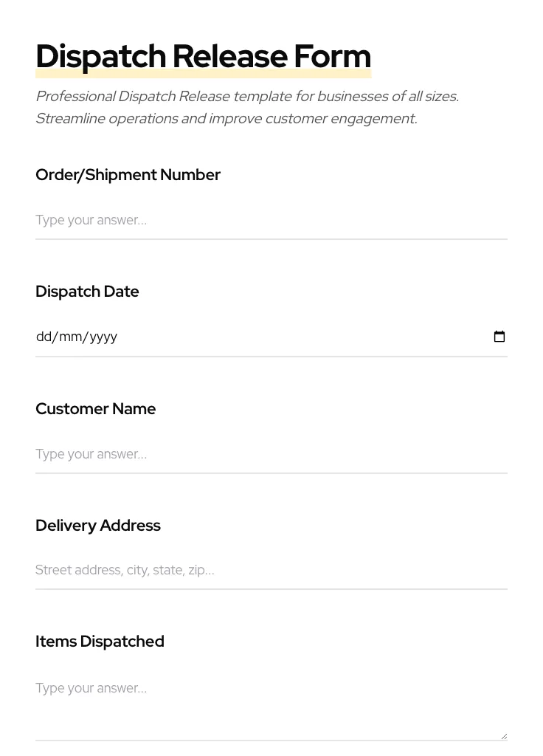Click the empty middle of the Dispatch Date field
This screenshot has height=756, width=543.
295,337
